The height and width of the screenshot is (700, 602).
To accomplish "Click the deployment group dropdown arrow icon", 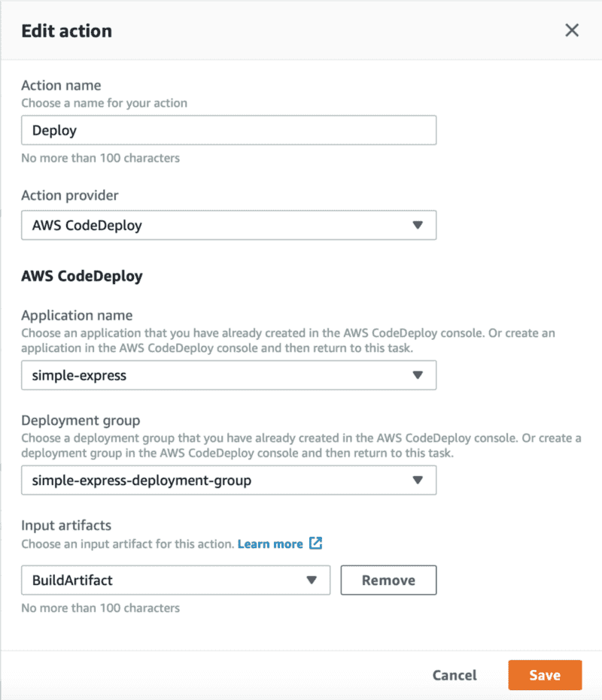I will click(x=418, y=480).
